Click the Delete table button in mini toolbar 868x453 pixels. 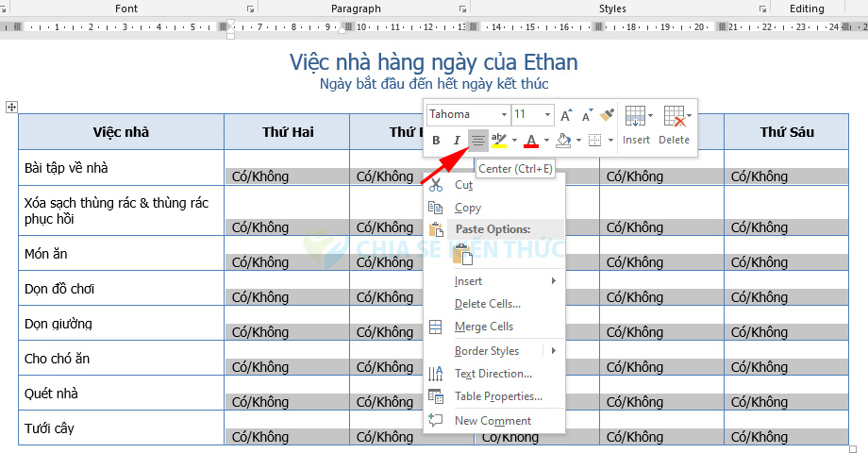(x=674, y=124)
